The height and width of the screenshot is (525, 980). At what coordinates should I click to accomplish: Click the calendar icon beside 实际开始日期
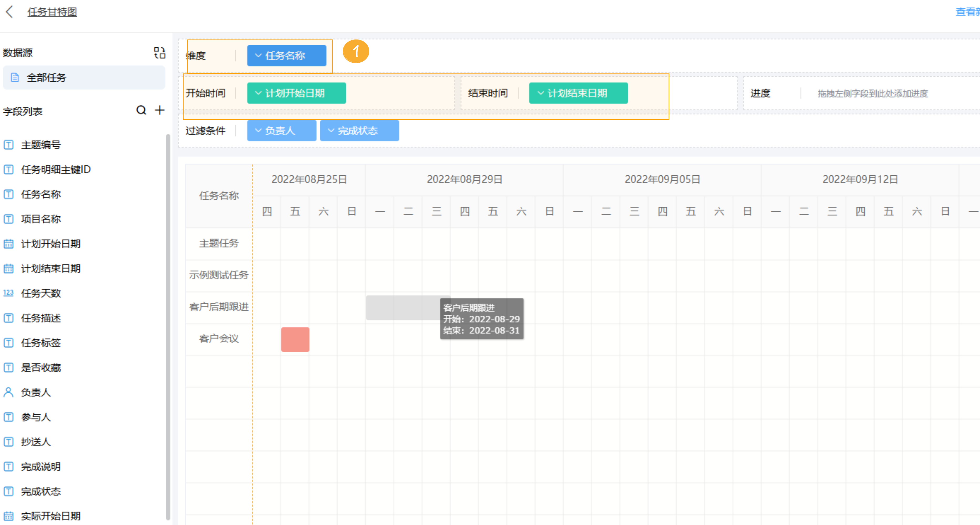click(x=8, y=516)
